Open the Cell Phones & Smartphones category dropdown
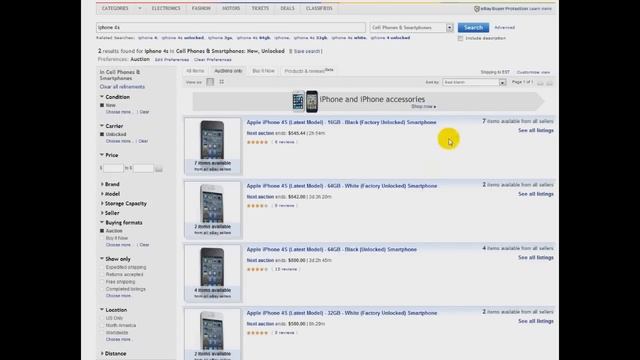Screen dimensions: 640x360 (411, 27)
